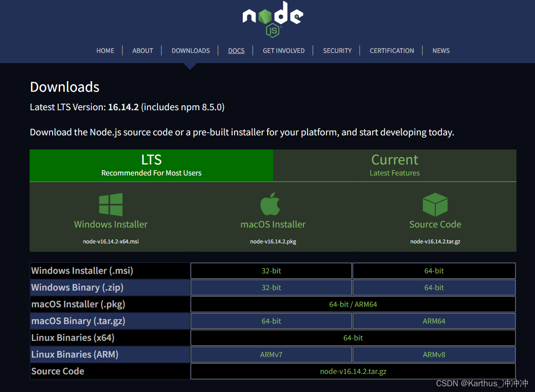Open the NEWS nav item
Image resolution: width=535 pixels, height=392 pixels.
[441, 51]
